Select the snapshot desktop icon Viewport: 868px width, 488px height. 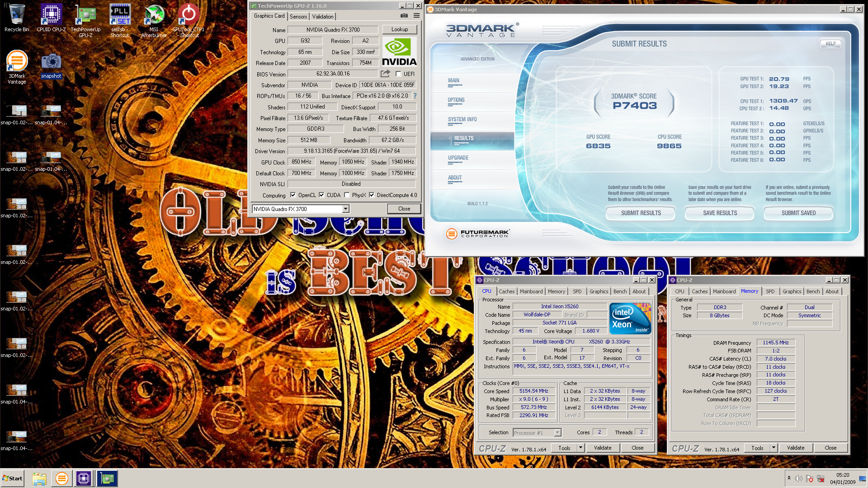click(51, 66)
